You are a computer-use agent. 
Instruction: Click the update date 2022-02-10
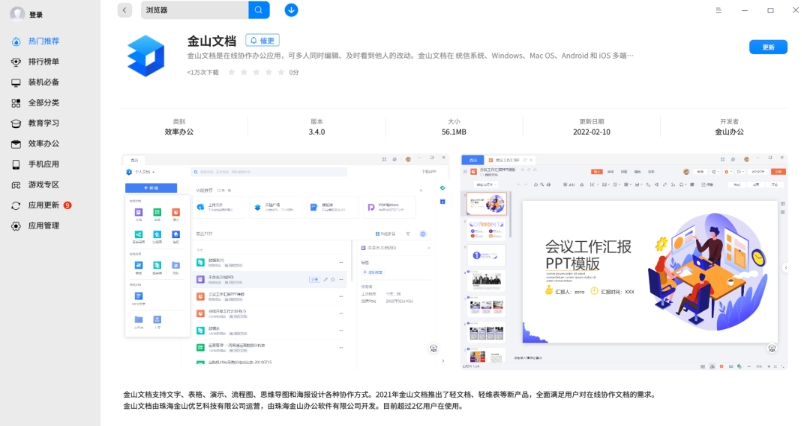point(592,132)
